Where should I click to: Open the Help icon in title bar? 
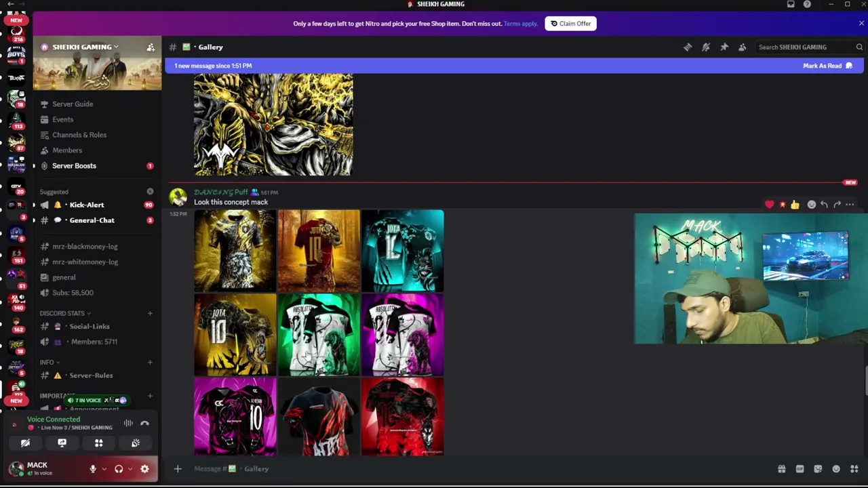tap(807, 4)
